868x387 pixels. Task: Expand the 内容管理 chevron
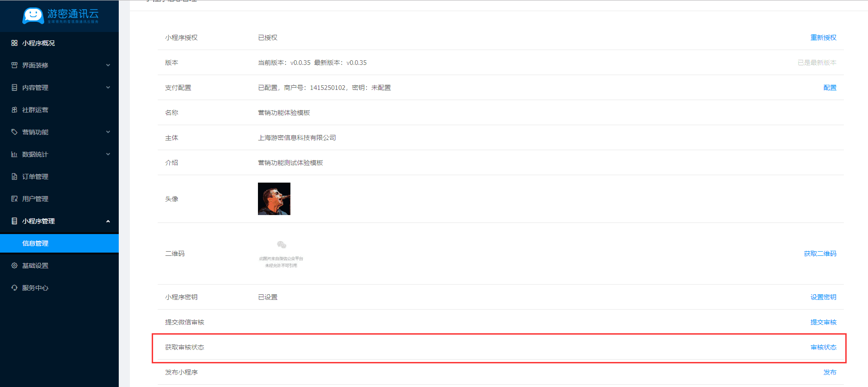[x=108, y=88]
